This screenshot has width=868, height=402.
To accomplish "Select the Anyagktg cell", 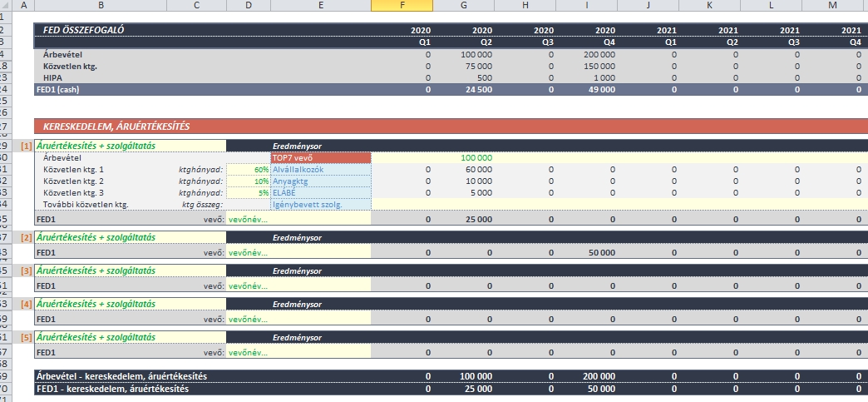I will [x=321, y=181].
